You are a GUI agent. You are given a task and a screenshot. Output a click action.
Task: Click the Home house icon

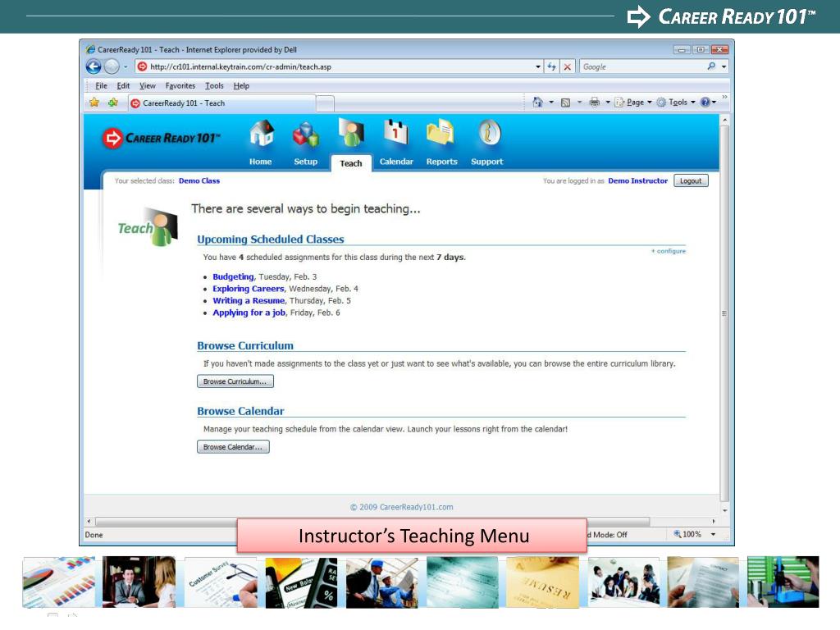262,133
